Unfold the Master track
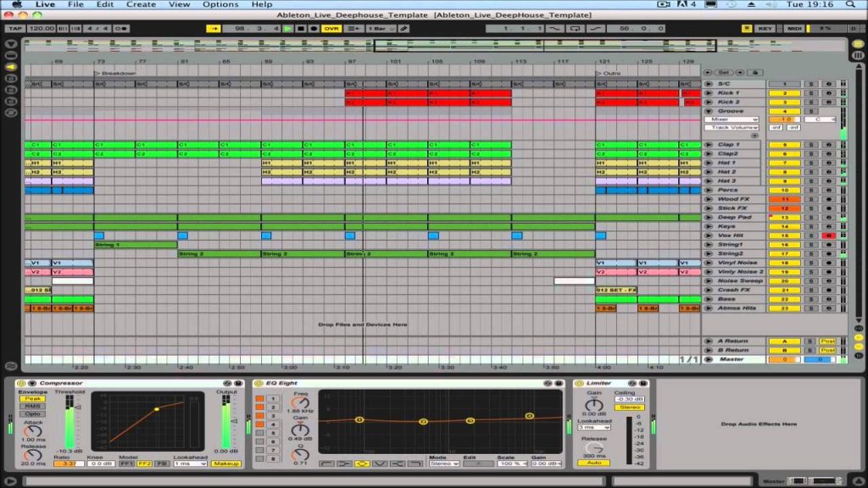The height and width of the screenshot is (488, 868). click(x=708, y=359)
